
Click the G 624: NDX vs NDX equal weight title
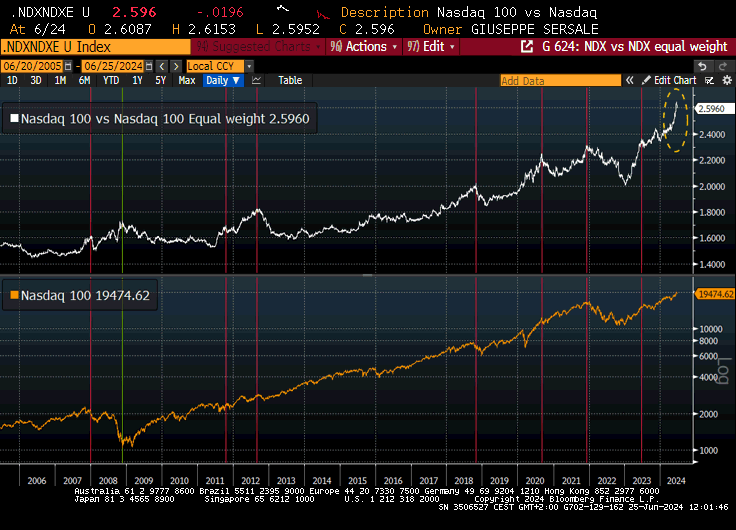(635, 46)
